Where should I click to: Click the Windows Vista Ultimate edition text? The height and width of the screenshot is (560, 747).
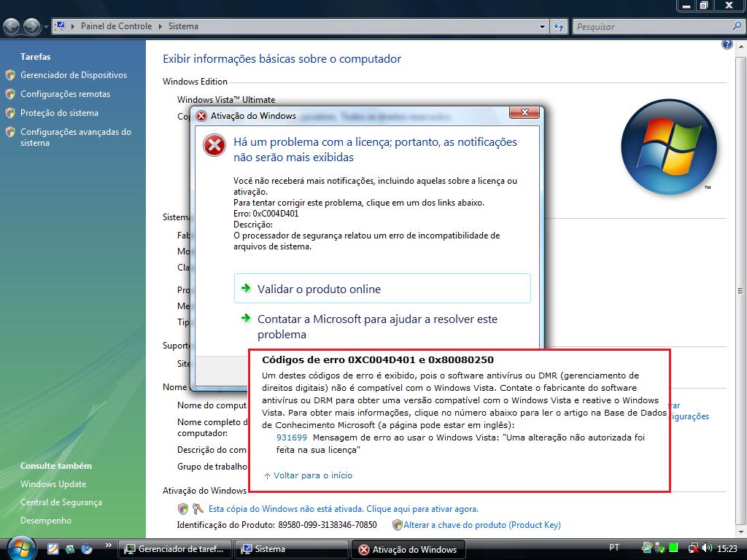point(226,99)
